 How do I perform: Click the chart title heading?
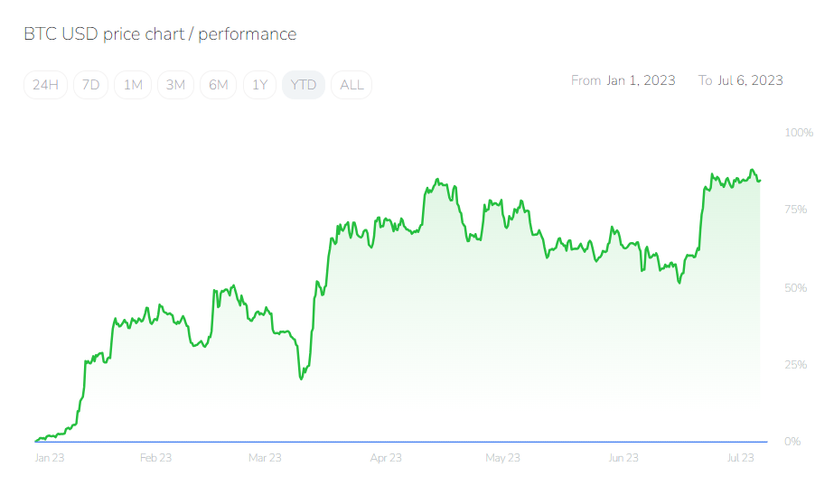pos(160,34)
